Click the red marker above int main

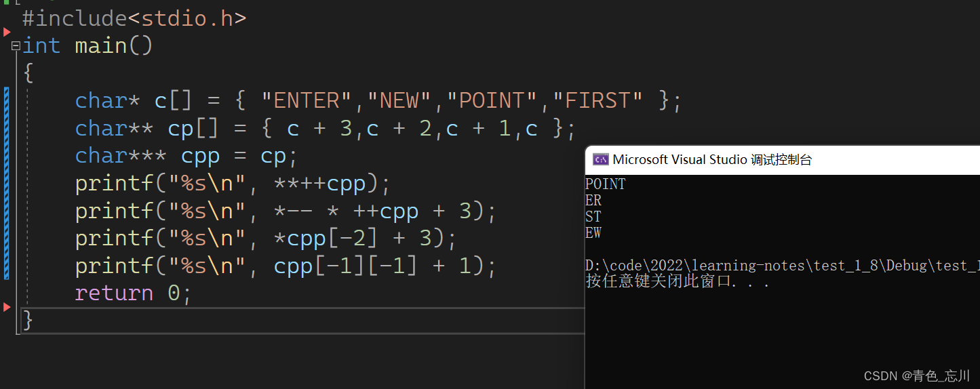[7, 32]
